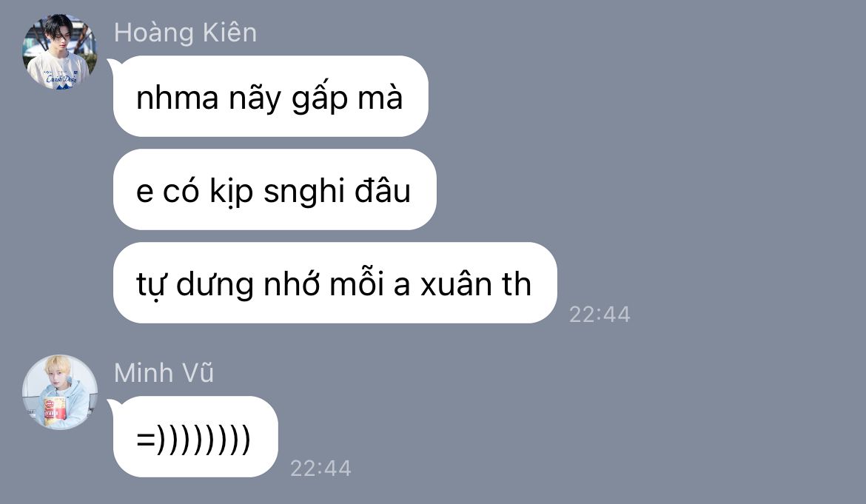Select the message "tự dưng nhớ mỗi a xuân th"
This screenshot has height=504, width=866.
tap(335, 283)
